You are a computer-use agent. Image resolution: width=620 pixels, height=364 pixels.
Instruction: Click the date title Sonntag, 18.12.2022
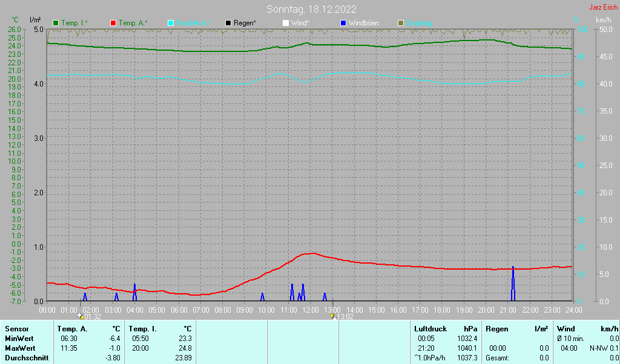point(311,9)
